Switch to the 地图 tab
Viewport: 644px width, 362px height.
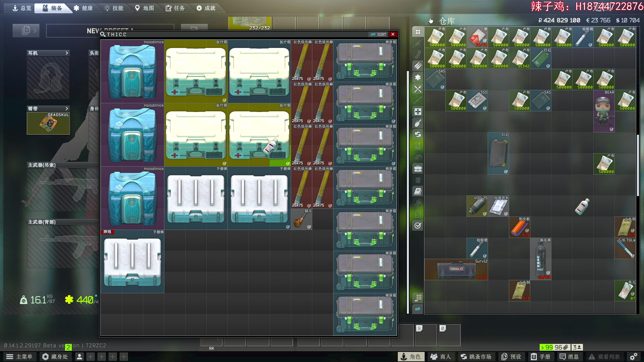pos(145,8)
